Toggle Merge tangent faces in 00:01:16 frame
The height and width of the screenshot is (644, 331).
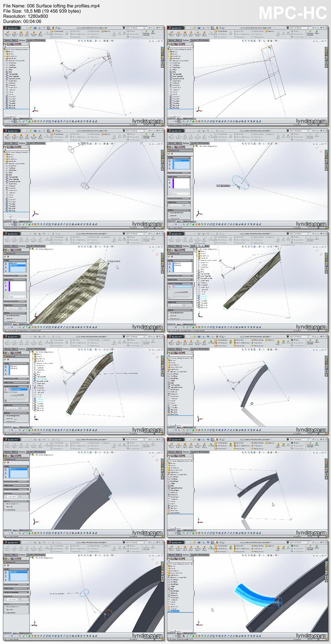point(169,213)
